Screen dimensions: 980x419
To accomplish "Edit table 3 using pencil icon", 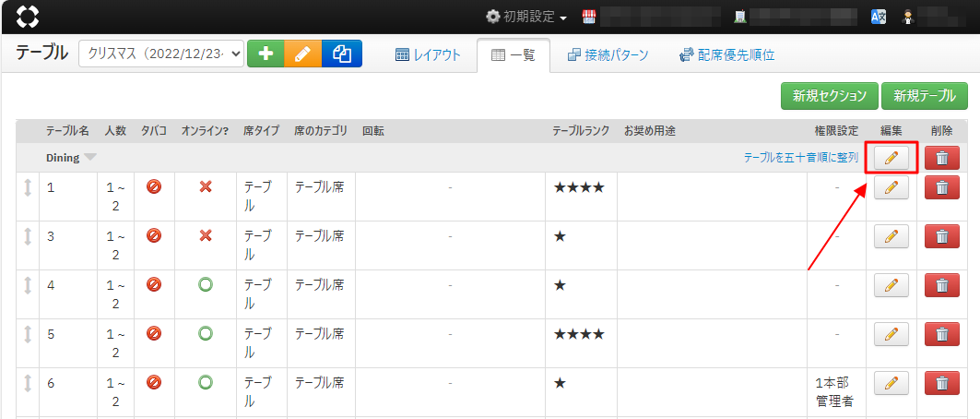I will pyautogui.click(x=891, y=237).
